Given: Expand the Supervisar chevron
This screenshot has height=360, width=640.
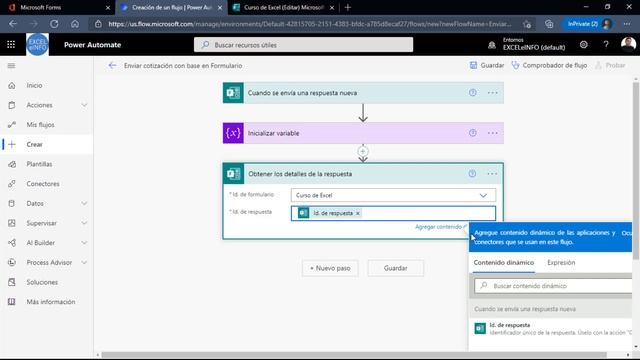Looking at the screenshot, I should pyautogui.click(x=84, y=223).
